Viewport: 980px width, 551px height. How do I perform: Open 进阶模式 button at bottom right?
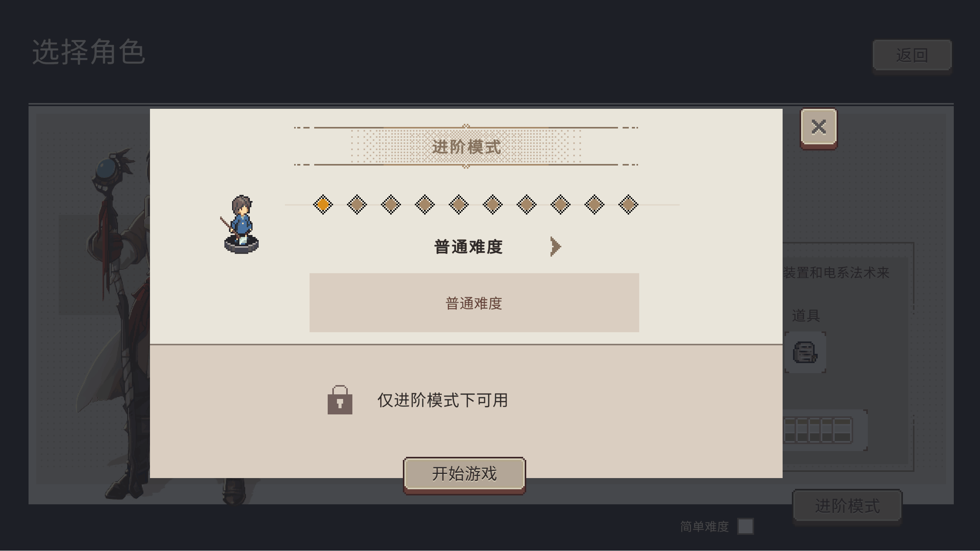(847, 506)
